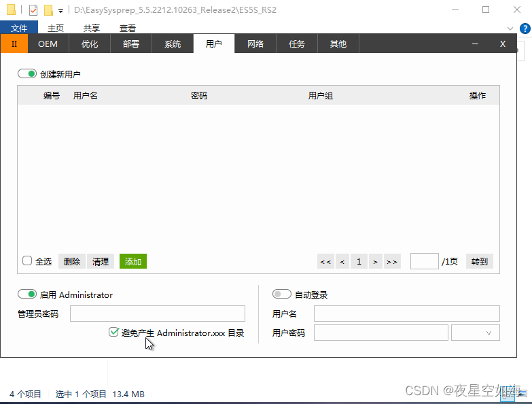Switch to the 网络 tab
The image size is (532, 404).
pos(255,44)
